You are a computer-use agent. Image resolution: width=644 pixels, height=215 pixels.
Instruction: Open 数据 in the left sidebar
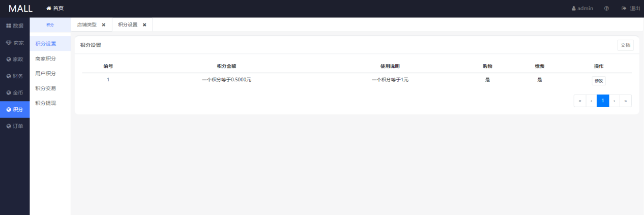(x=15, y=25)
